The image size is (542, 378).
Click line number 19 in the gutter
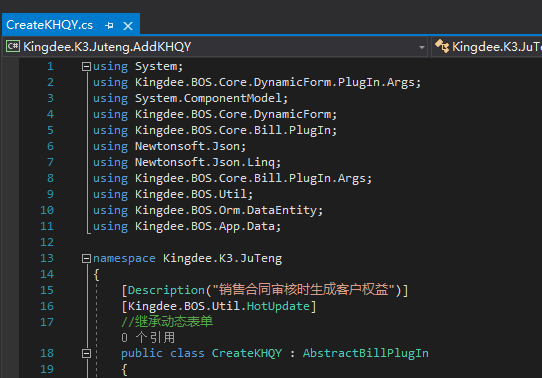point(47,369)
